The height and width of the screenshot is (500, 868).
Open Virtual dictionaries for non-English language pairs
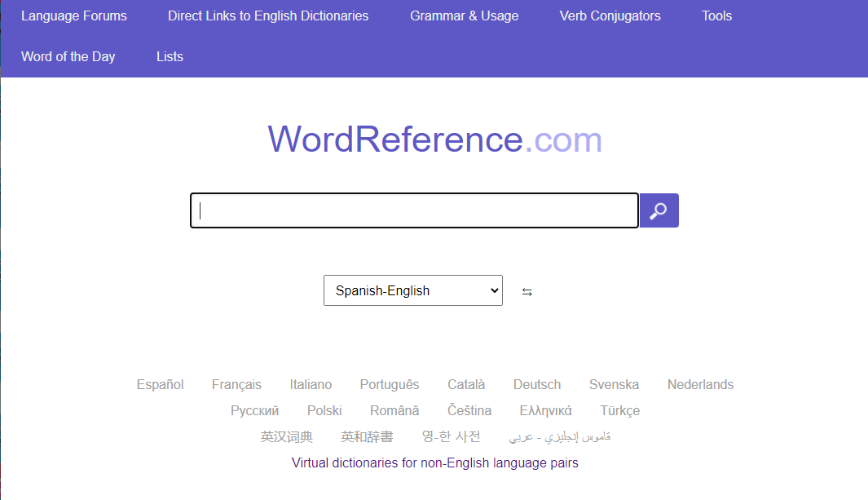point(434,462)
